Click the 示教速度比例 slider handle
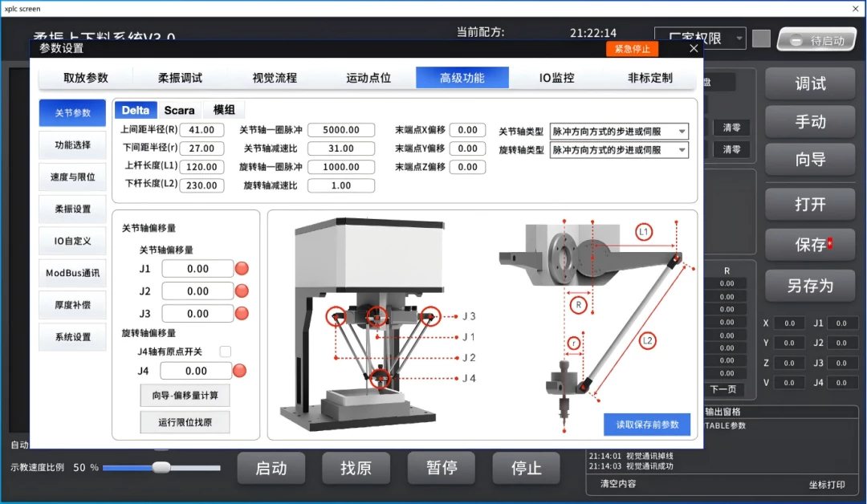867x504 pixels. (161, 468)
